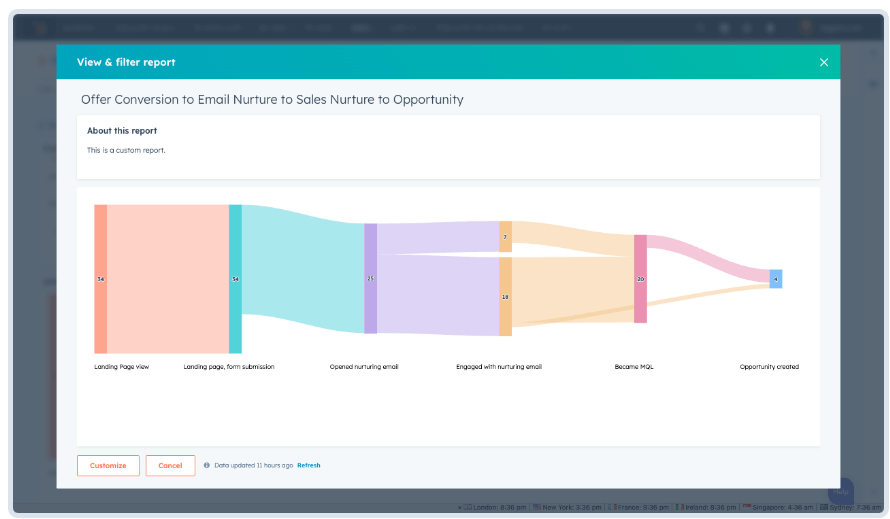Click the Refresh link
Image resolution: width=890 pixels, height=519 pixels.
309,465
